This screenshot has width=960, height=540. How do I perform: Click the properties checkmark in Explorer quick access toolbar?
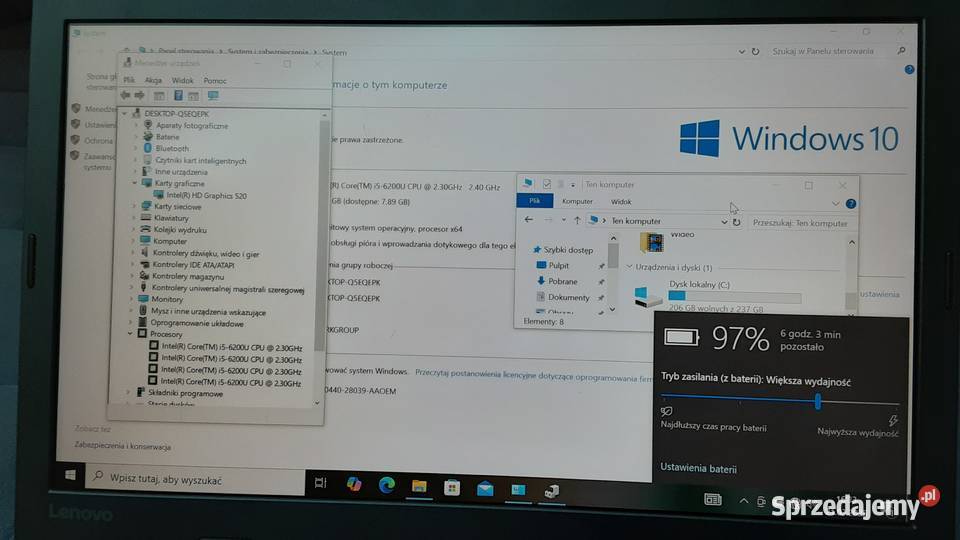tap(547, 184)
